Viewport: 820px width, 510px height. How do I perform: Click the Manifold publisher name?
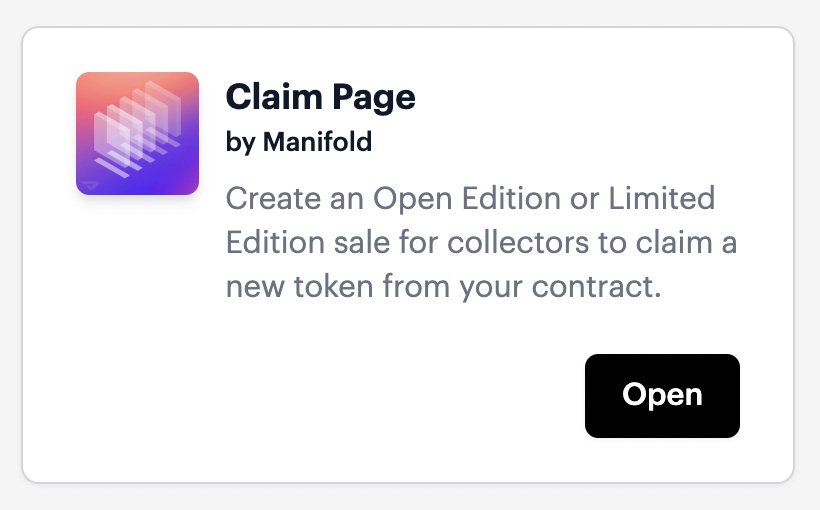pyautogui.click(x=317, y=141)
